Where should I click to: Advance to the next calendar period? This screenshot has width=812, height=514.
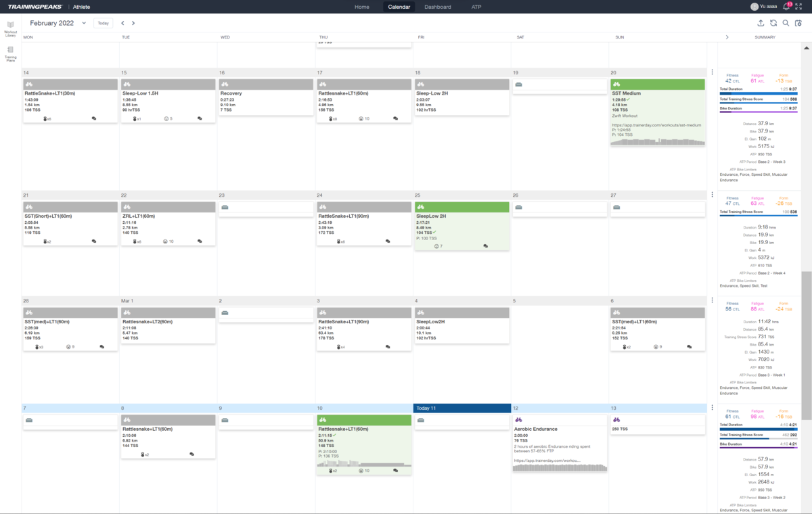[x=133, y=23]
